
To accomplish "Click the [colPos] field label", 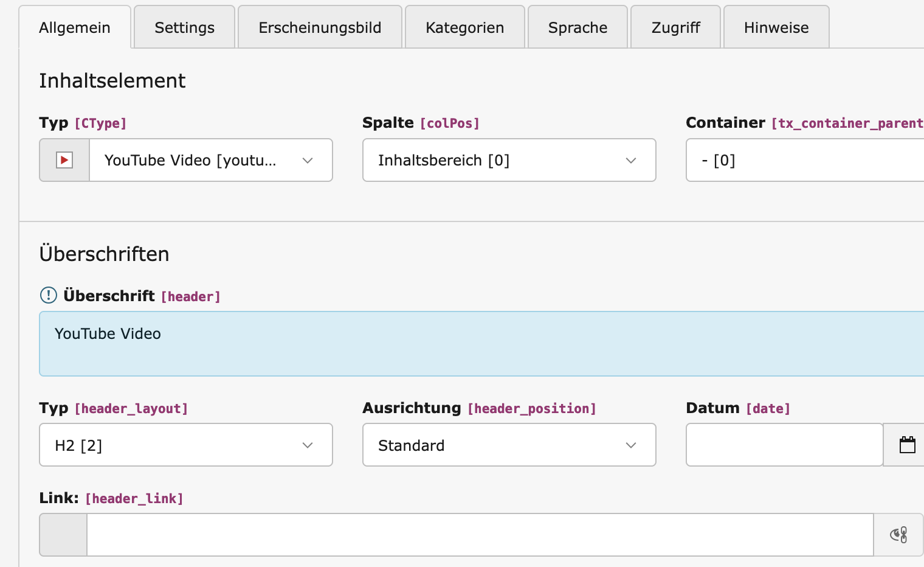I will (450, 123).
